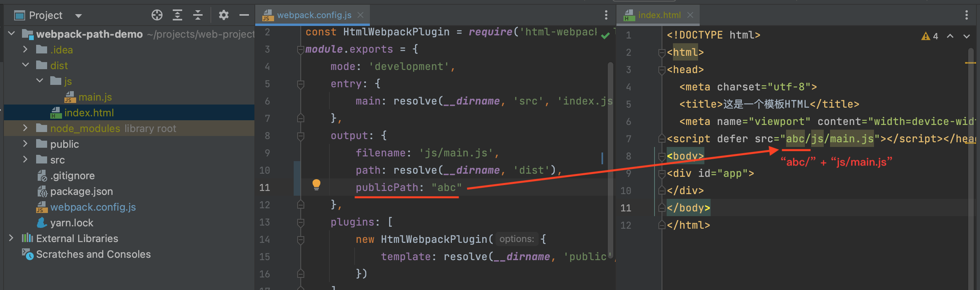The width and height of the screenshot is (980, 290).
Task: Close the webpack.config.js tab
Action: (360, 15)
